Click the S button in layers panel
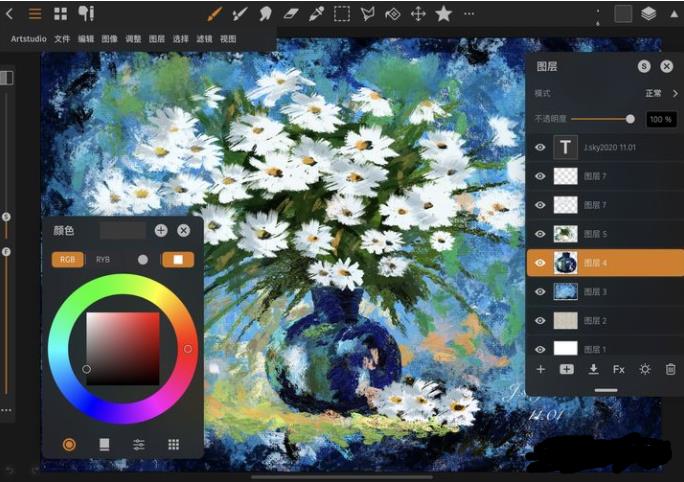 644,66
